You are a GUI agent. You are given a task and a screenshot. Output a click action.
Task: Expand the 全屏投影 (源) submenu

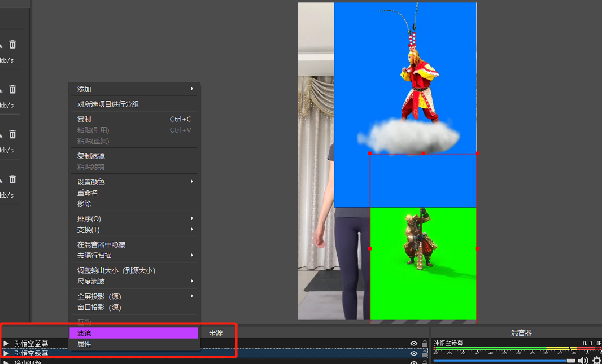point(134,296)
